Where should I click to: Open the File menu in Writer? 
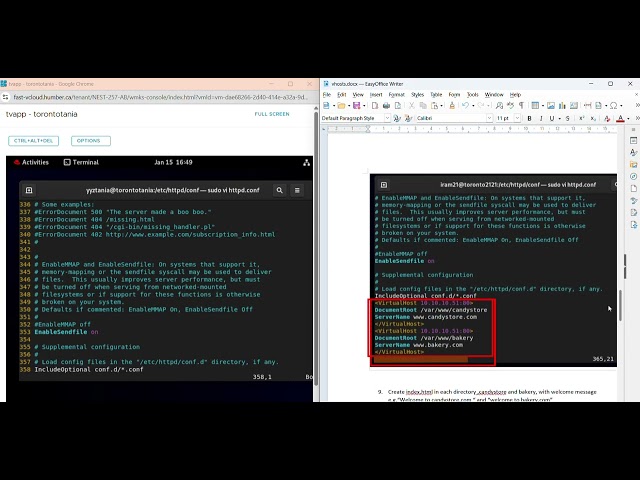tap(327, 95)
